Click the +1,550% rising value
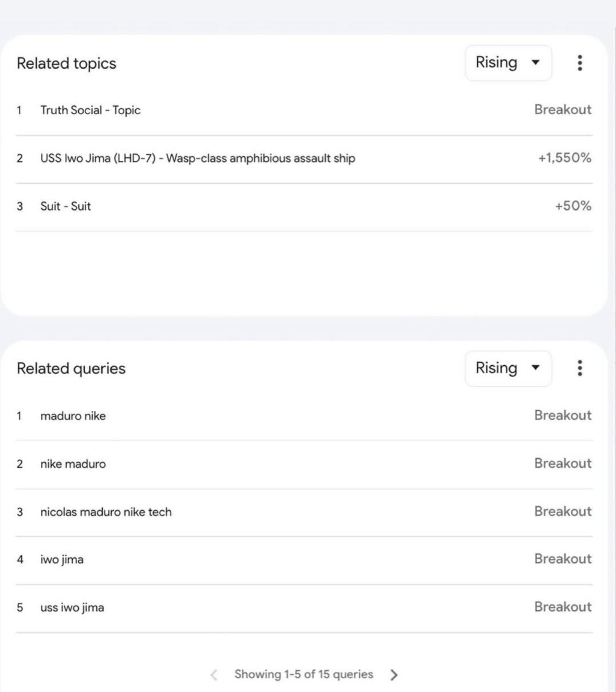616x692 pixels. pos(564,158)
